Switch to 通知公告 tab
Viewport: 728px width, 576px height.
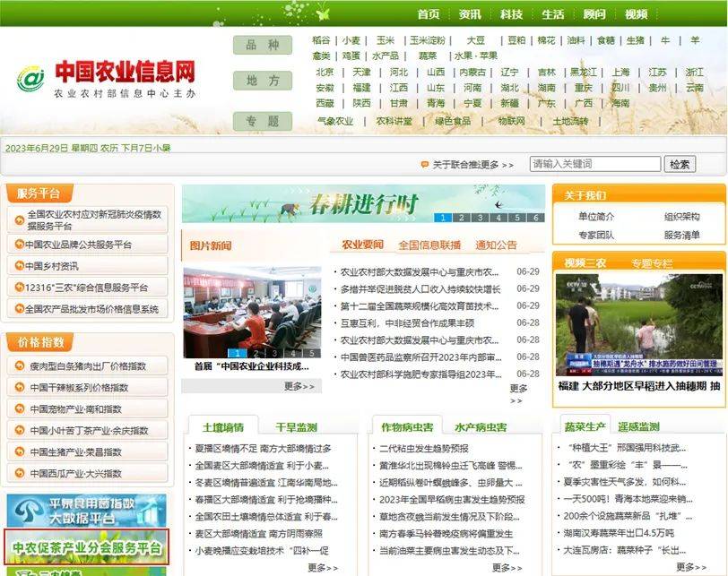pos(496,245)
